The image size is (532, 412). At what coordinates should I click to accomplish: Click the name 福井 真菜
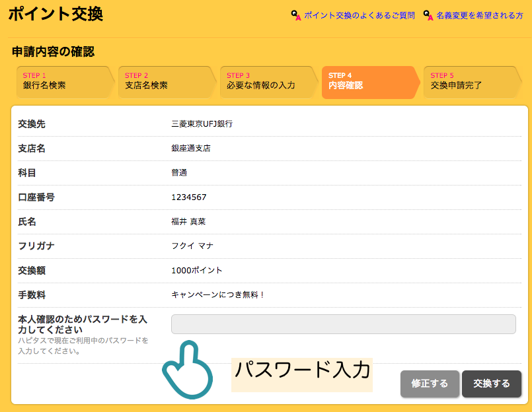188,221
